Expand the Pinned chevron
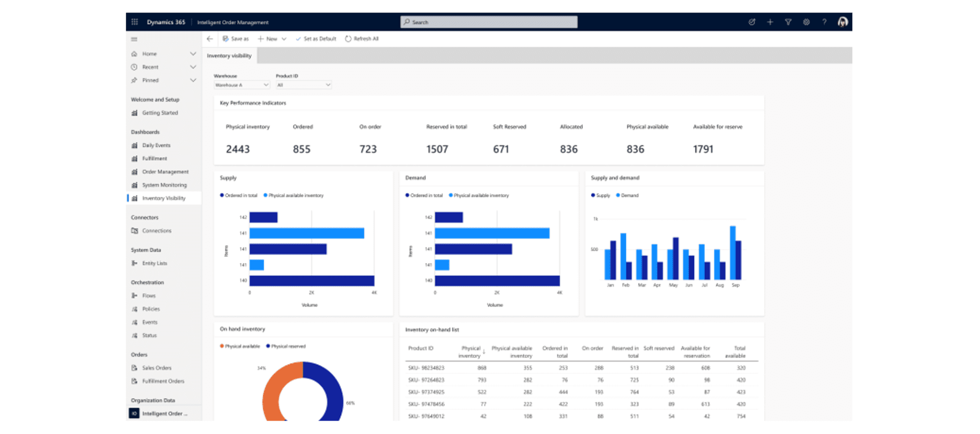The height and width of the screenshot is (434, 980). pyautogui.click(x=193, y=80)
